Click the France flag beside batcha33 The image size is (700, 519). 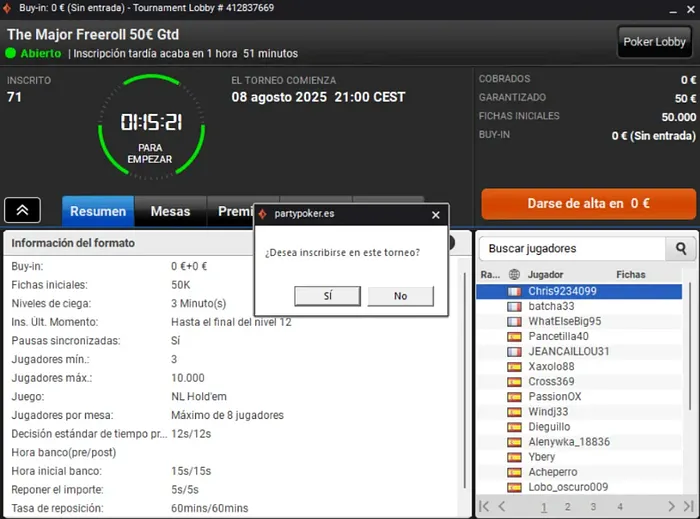pyautogui.click(x=514, y=307)
